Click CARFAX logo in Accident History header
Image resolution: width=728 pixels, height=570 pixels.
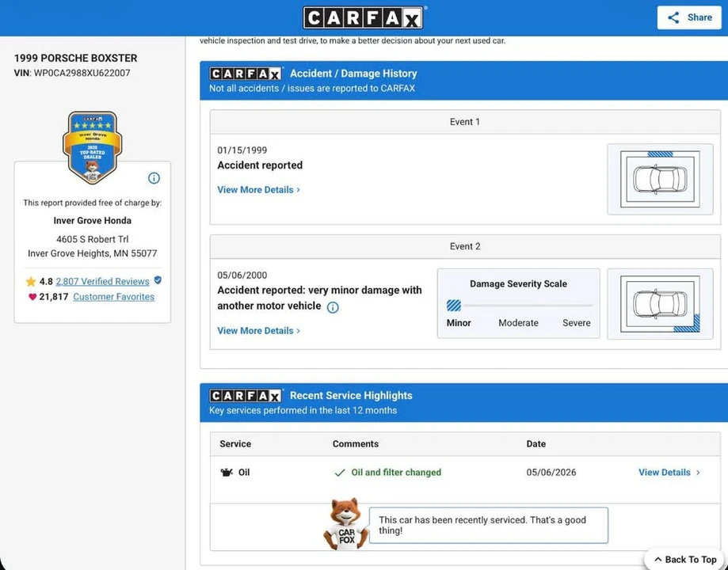(x=246, y=74)
